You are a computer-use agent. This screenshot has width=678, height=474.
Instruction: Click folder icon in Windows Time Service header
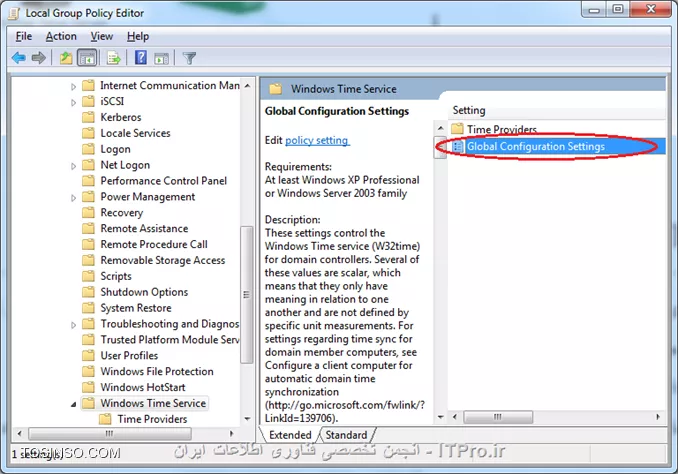pyautogui.click(x=275, y=89)
